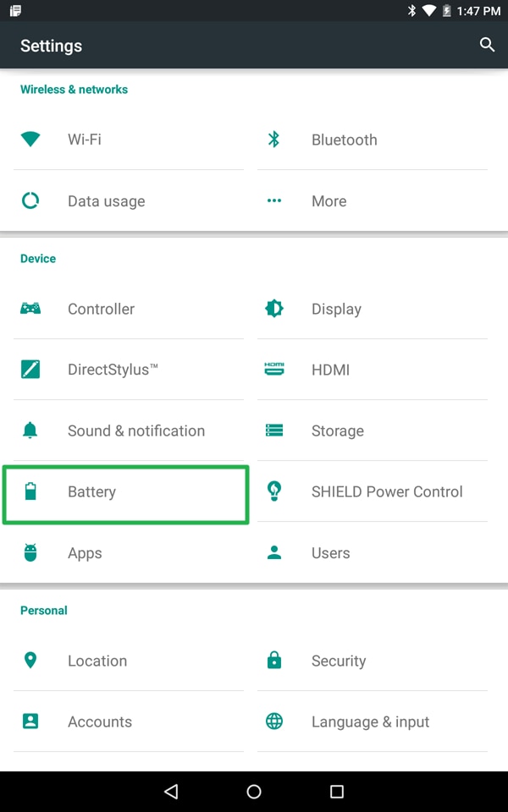The height and width of the screenshot is (812, 508).
Task: Open the Wi-Fi settings icon
Action: [x=30, y=140]
